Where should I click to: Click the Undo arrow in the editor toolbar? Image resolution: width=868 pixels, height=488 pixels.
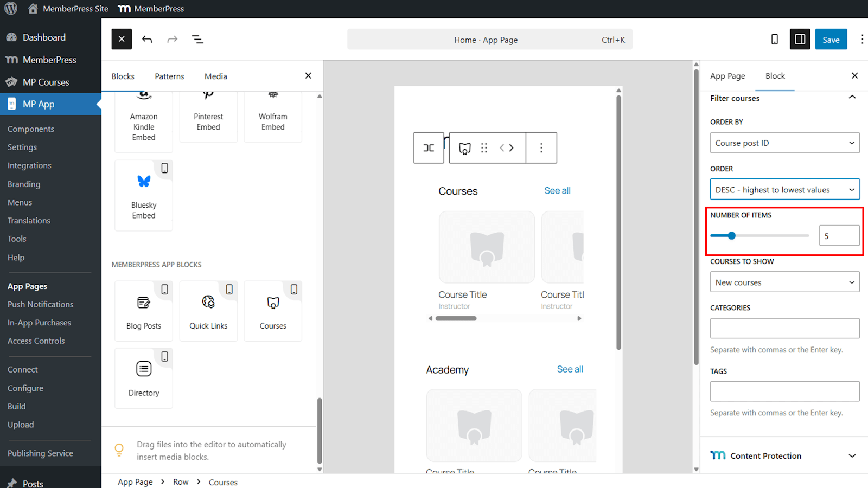[147, 39]
